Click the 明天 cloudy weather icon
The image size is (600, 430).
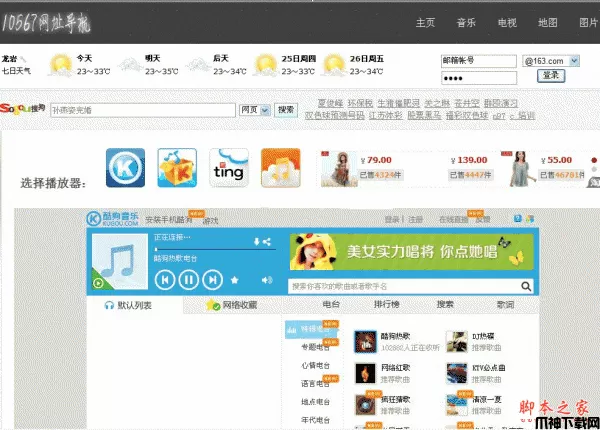(129, 65)
